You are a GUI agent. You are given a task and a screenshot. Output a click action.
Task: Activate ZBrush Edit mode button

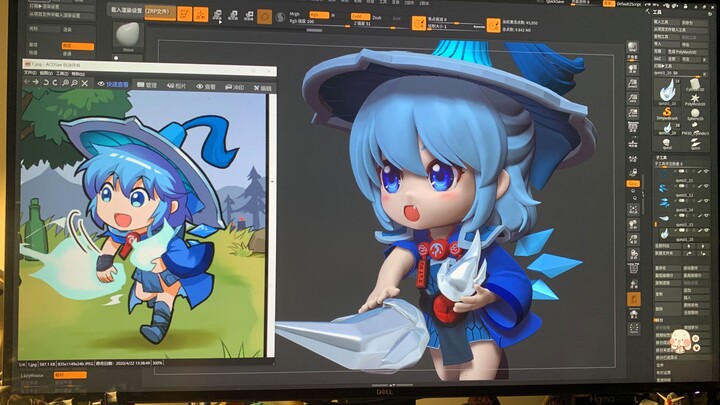185,14
